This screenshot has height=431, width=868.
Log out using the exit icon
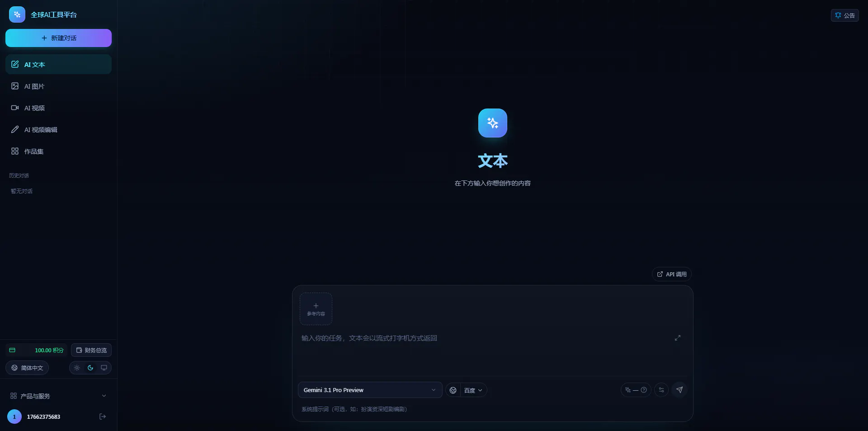pos(103,417)
